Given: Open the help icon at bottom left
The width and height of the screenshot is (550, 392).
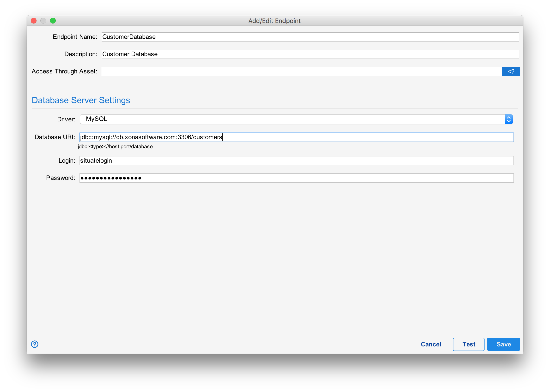Looking at the screenshot, I should [35, 344].
